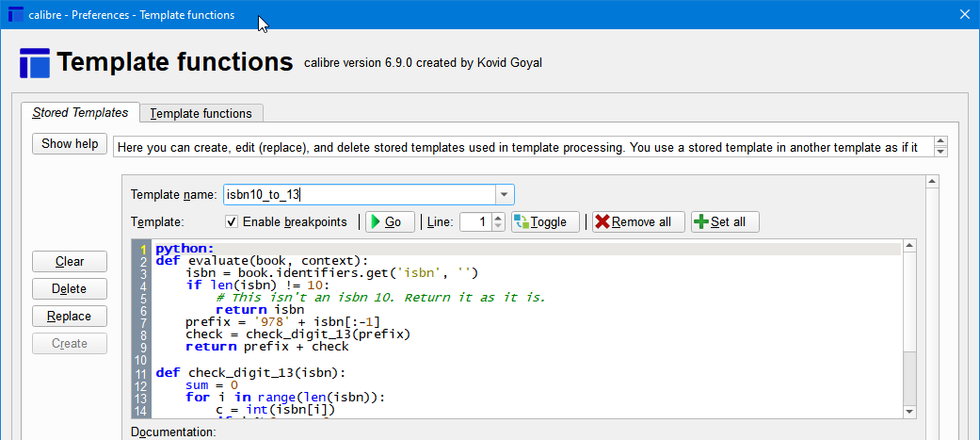Click Toggle breakpoint button

(x=545, y=222)
